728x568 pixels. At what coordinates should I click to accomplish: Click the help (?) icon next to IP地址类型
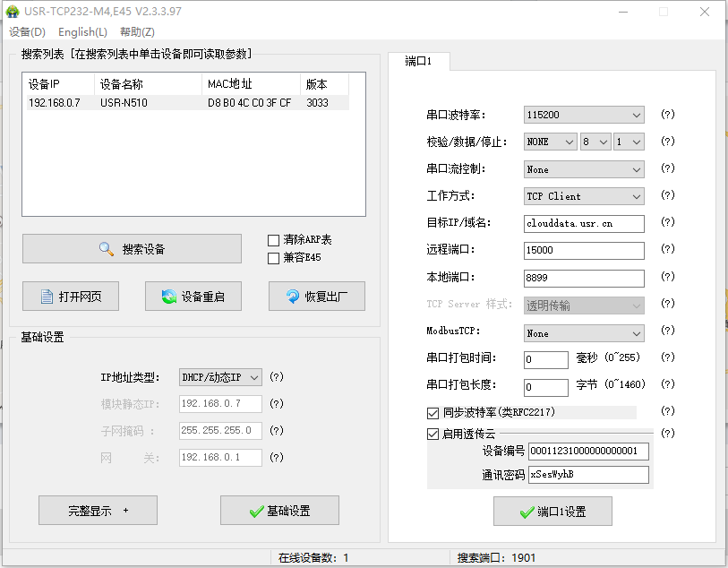pyautogui.click(x=277, y=376)
